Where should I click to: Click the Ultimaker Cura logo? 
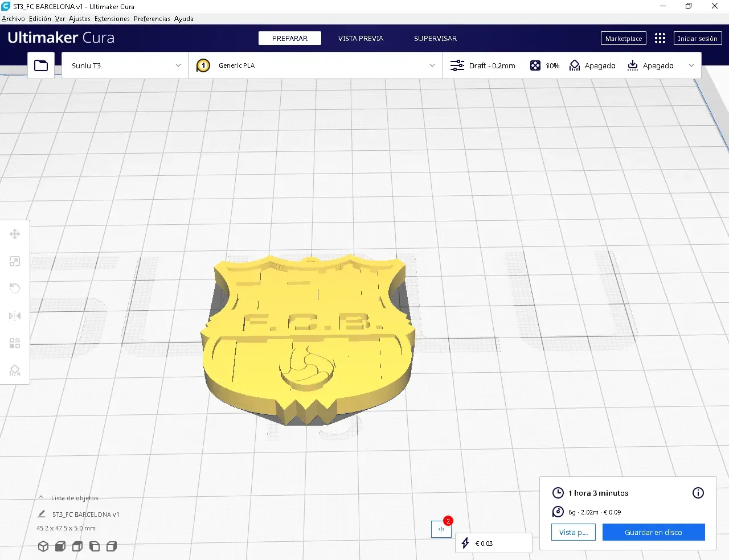coord(61,38)
